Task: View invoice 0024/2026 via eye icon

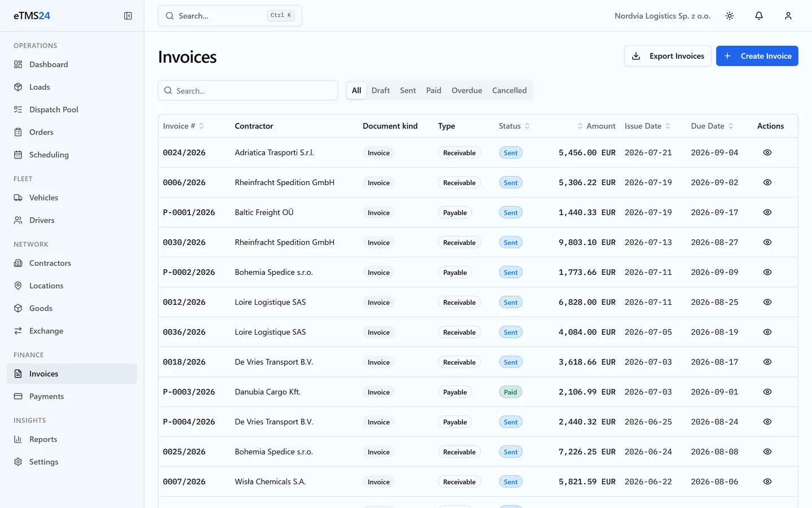Action: tap(767, 152)
